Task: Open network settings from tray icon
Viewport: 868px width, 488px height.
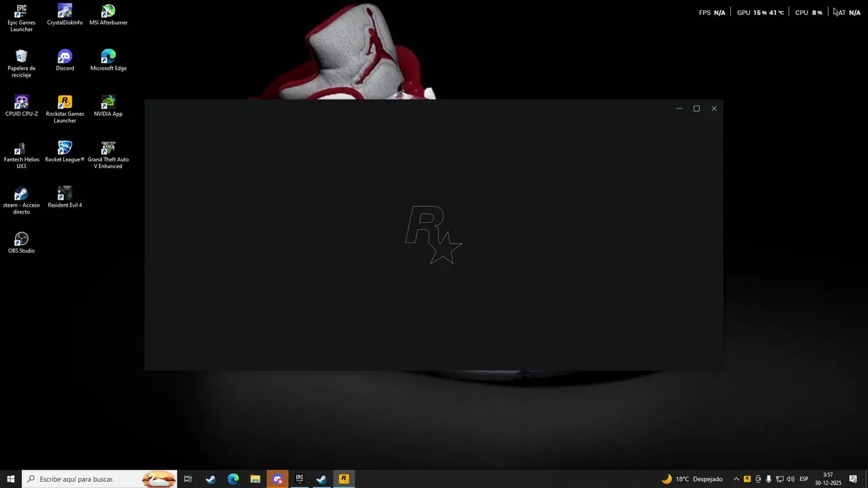Action: (780, 479)
